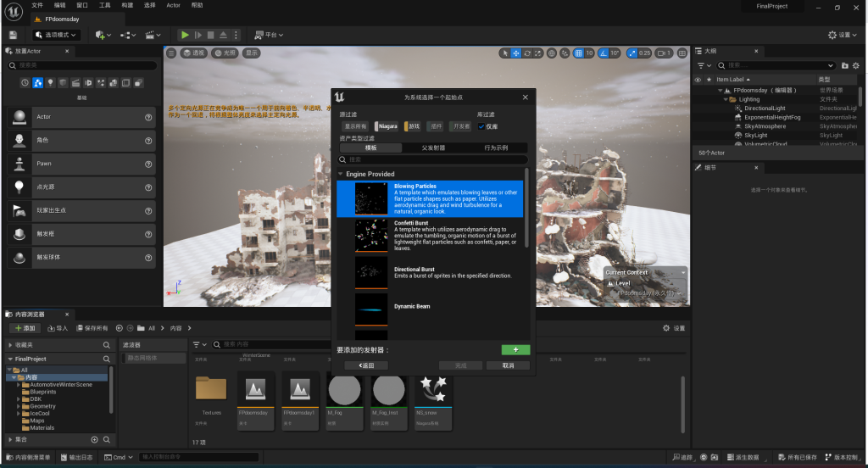
Task: Toggle the 插件 plugins source filter
Action: pyautogui.click(x=435, y=126)
